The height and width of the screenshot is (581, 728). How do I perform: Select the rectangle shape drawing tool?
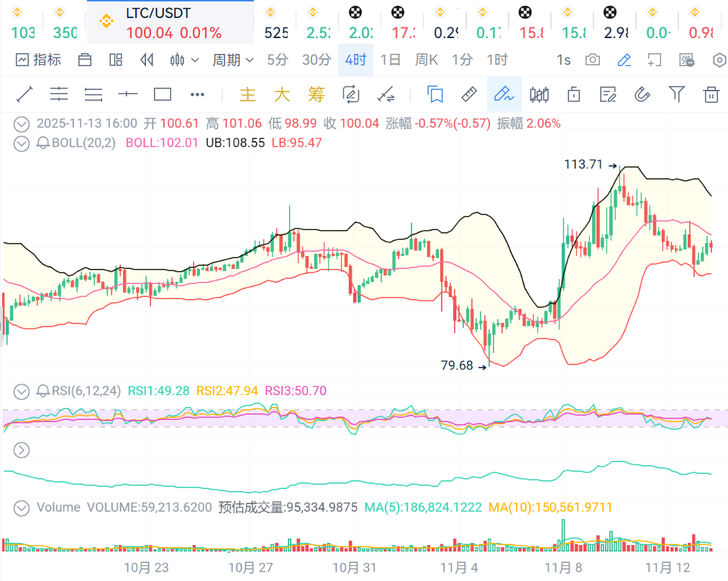(x=163, y=94)
